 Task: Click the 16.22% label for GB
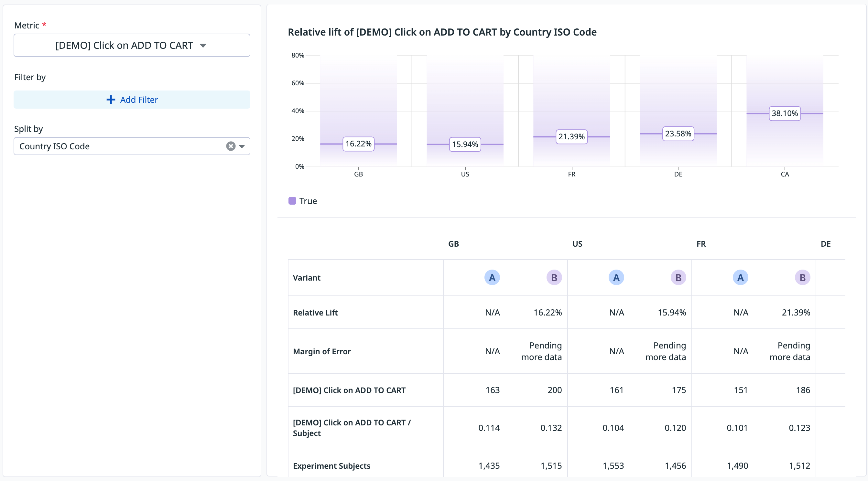pyautogui.click(x=358, y=144)
